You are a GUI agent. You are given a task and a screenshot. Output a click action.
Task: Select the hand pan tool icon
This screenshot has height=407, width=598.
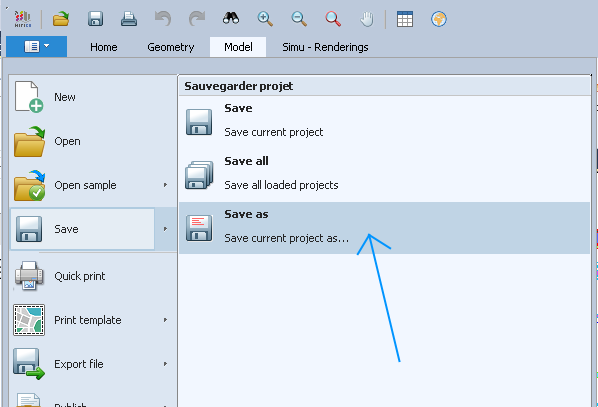[x=367, y=19]
